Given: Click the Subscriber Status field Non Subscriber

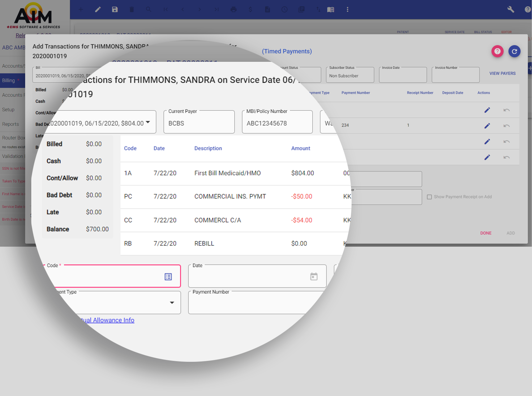Looking at the screenshot, I should pyautogui.click(x=350, y=75).
